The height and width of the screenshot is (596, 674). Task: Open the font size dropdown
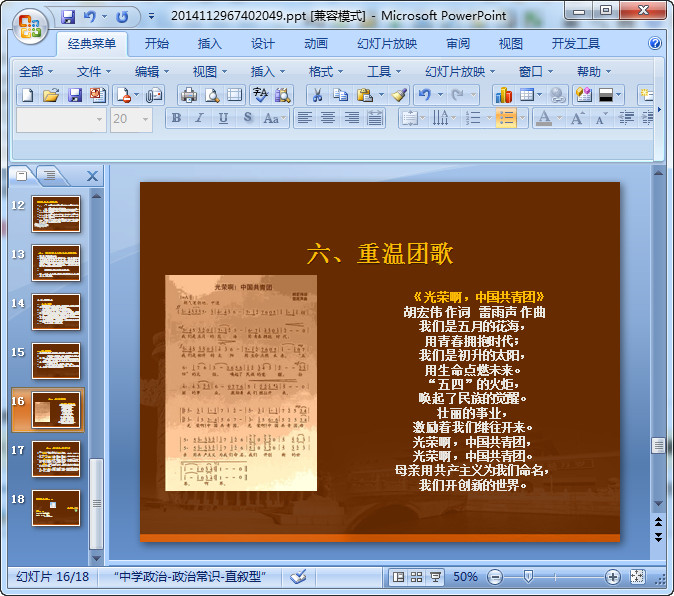pos(145,119)
